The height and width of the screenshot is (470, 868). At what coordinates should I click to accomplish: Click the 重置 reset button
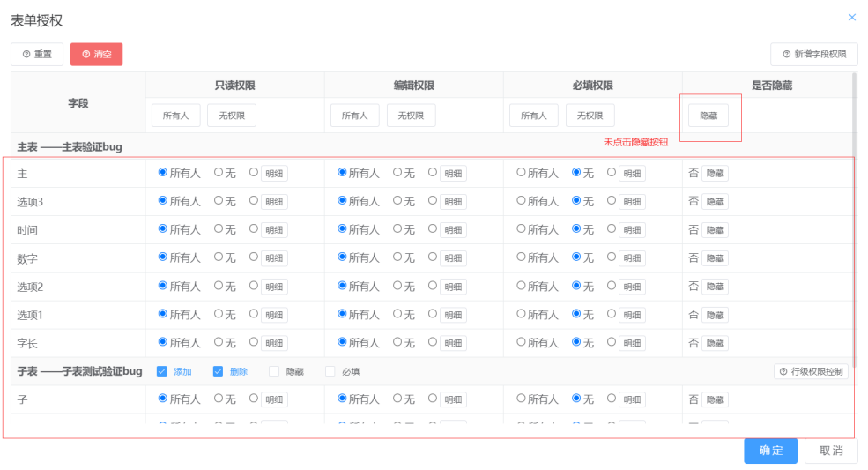(37, 55)
